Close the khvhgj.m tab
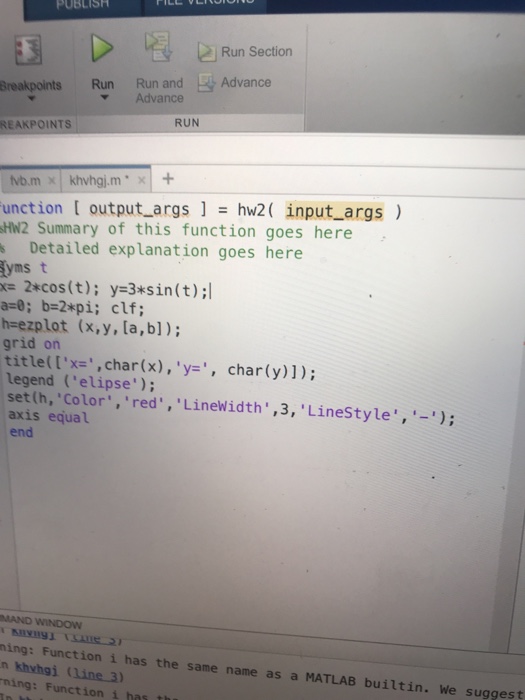This screenshot has height=700, width=525. [x=142, y=180]
